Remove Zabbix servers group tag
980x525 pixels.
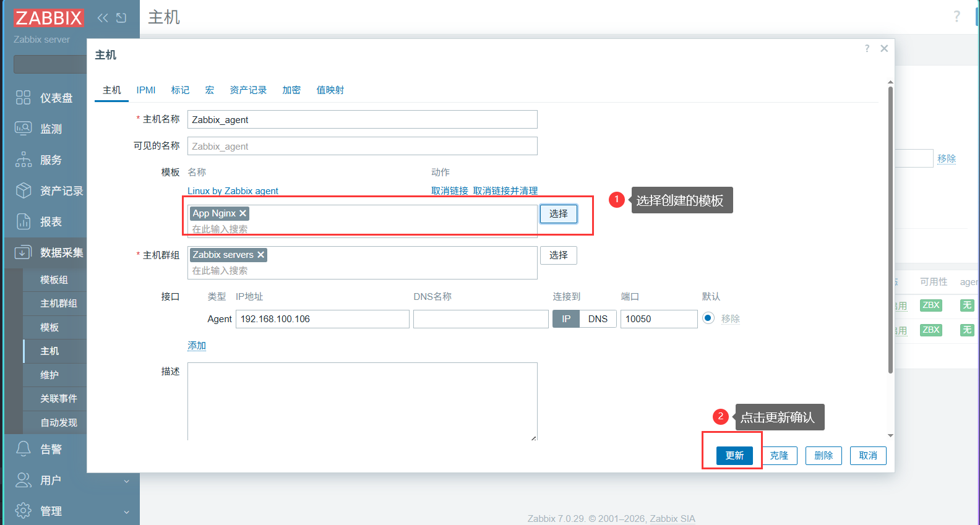tap(261, 255)
